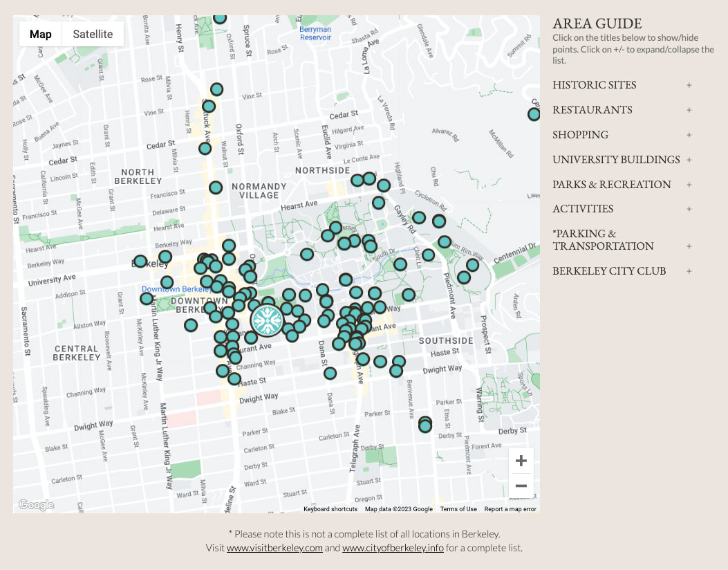Zoom in with the map plus button
728x570 pixels.
coord(521,461)
